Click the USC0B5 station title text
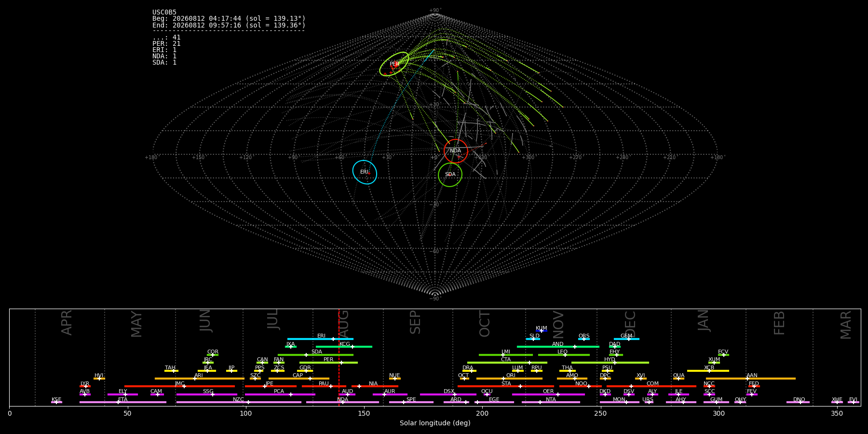Image resolution: width=868 pixels, height=434 pixels. (164, 13)
